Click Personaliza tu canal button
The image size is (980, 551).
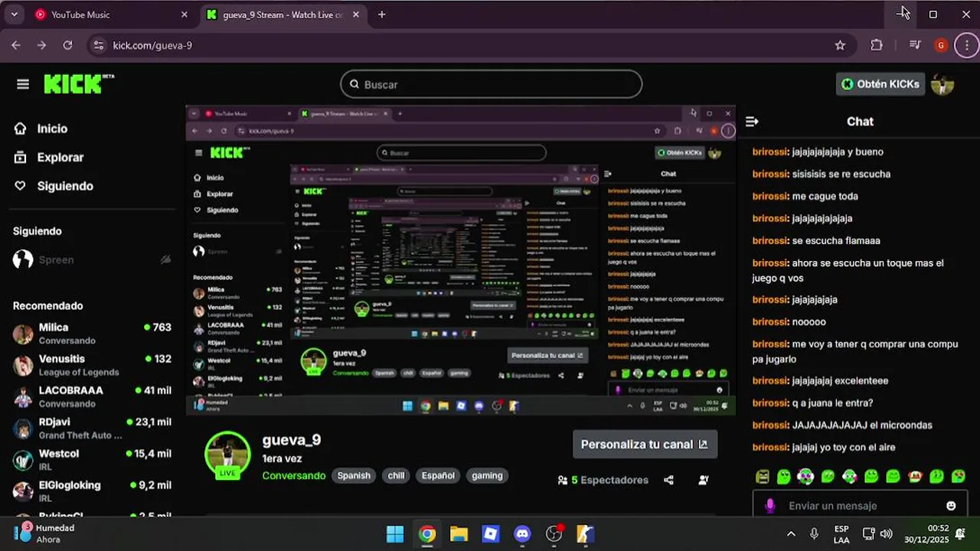point(645,445)
